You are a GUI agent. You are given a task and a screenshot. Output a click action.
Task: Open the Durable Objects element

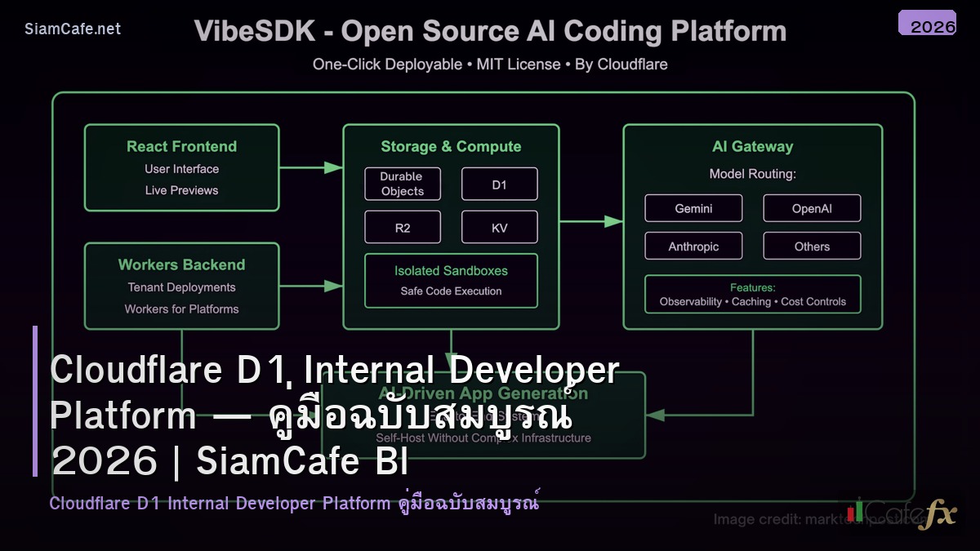(x=402, y=184)
